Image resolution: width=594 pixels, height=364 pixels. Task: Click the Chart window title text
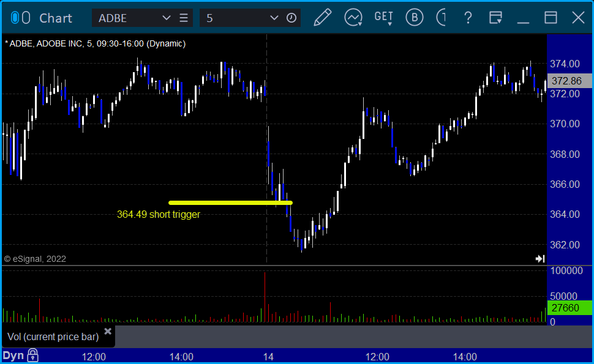pyautogui.click(x=56, y=18)
